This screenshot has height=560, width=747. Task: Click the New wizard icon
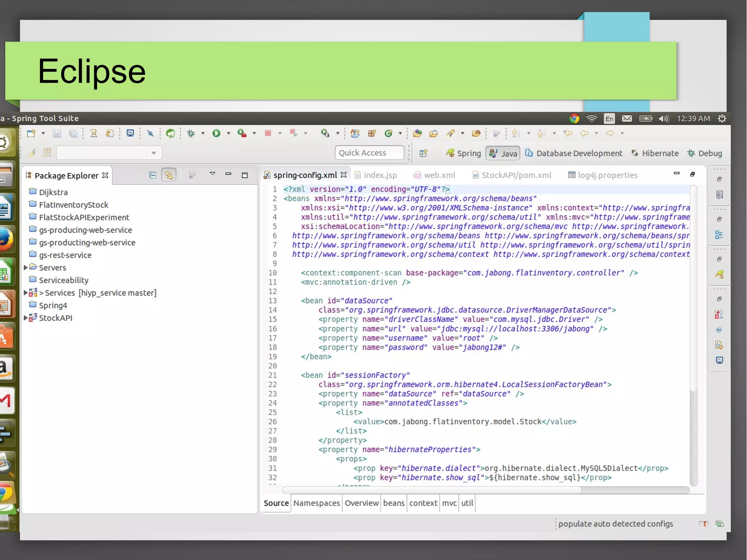point(31,134)
